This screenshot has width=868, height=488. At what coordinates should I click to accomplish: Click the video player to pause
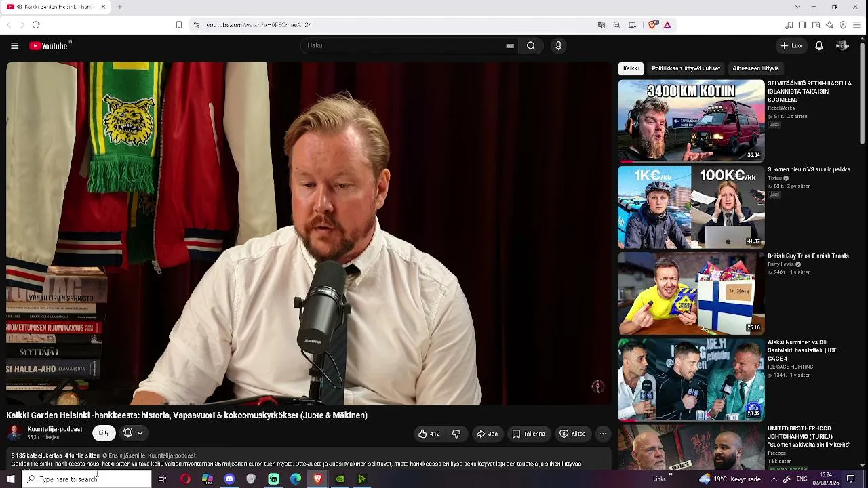(x=309, y=234)
